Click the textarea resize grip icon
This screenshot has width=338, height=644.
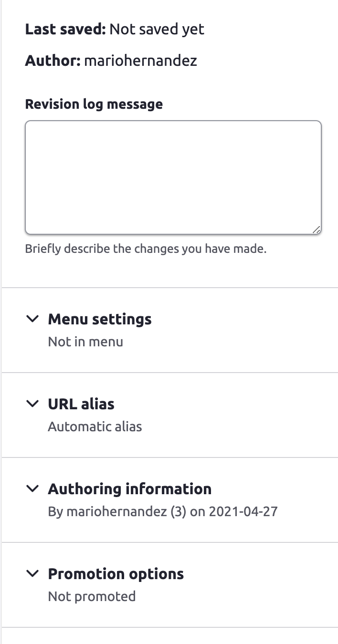tap(316, 229)
